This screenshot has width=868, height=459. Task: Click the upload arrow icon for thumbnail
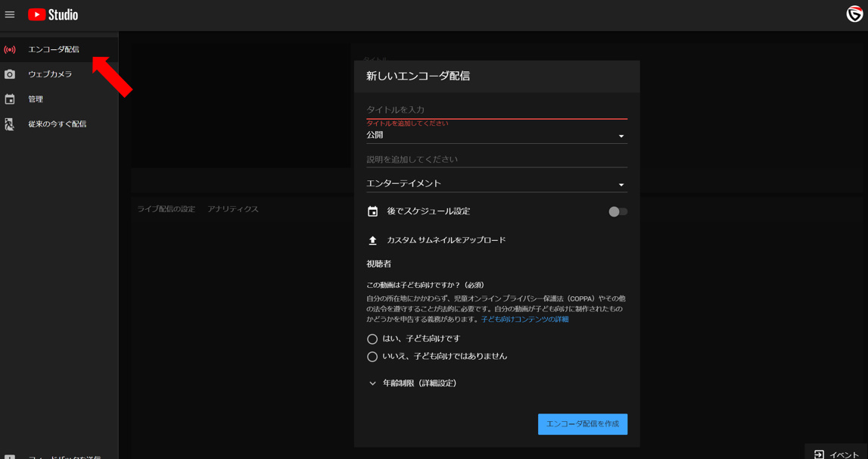pyautogui.click(x=372, y=240)
